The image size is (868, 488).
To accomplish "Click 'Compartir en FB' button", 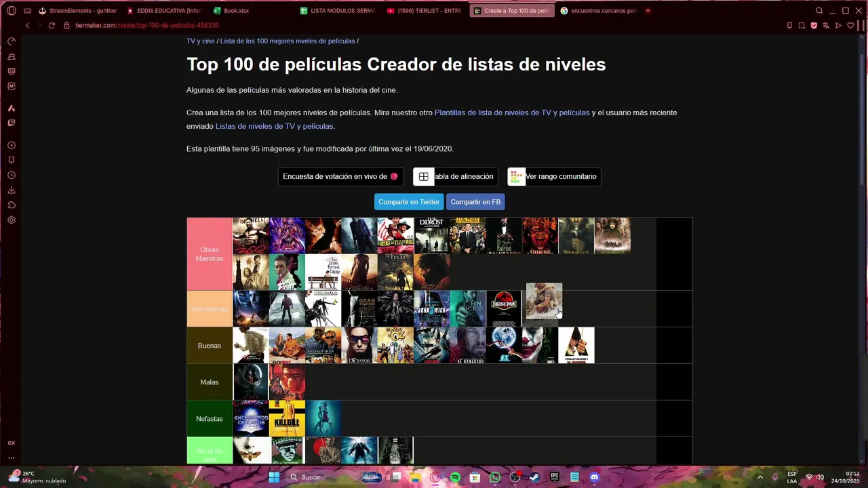I will coord(475,202).
